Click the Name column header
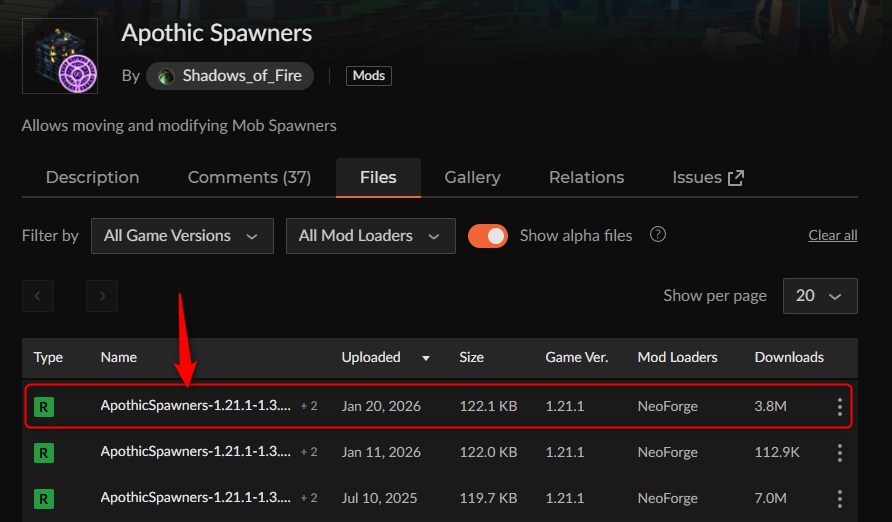This screenshot has height=522, width=892. tap(119, 357)
